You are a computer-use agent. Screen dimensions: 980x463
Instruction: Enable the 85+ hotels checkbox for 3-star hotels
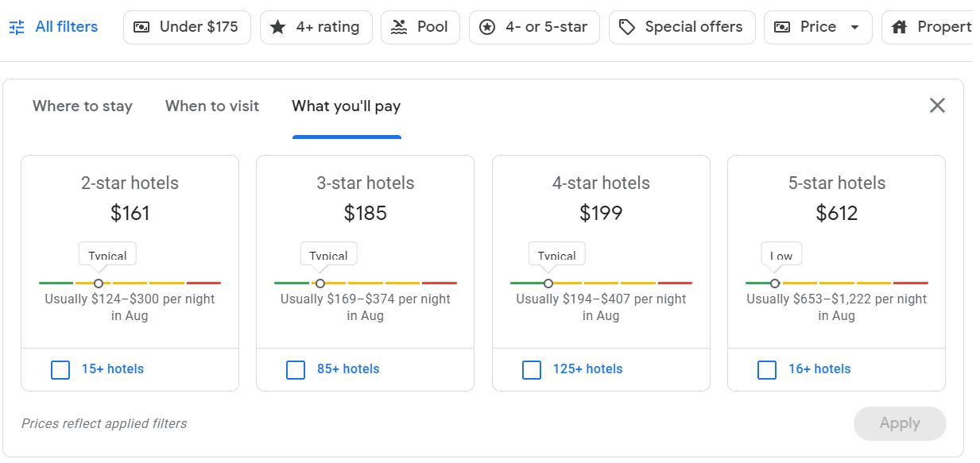point(296,370)
